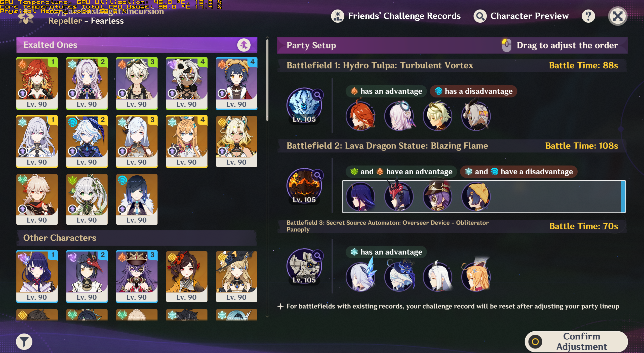644x353 pixels.
Task: Click the Exalted Ones upgrade arrow icon
Action: pos(244,45)
